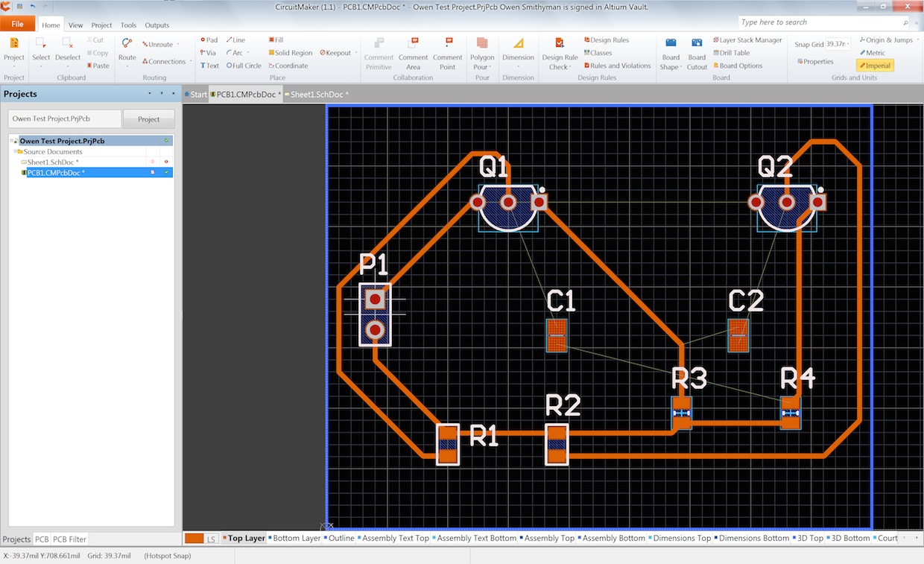Click the Project button in Projects panel
The image size is (924, 564).
point(148,118)
